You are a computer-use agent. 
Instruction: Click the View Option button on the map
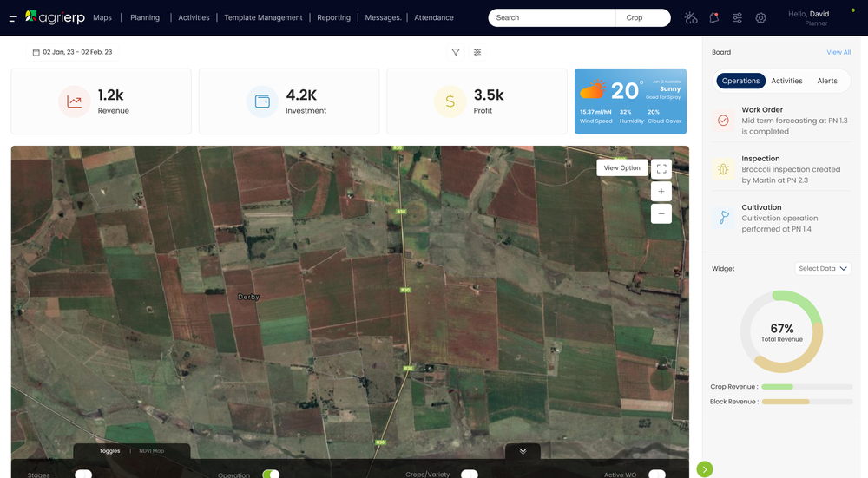click(621, 167)
